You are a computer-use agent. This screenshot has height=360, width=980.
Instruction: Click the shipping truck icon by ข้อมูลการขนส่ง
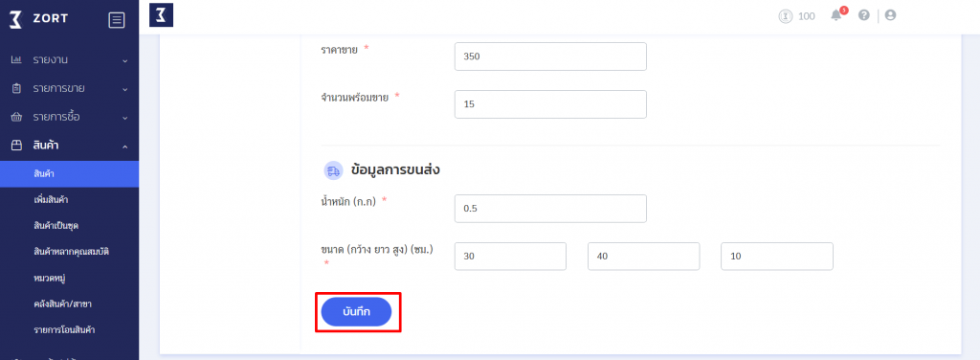click(x=334, y=170)
